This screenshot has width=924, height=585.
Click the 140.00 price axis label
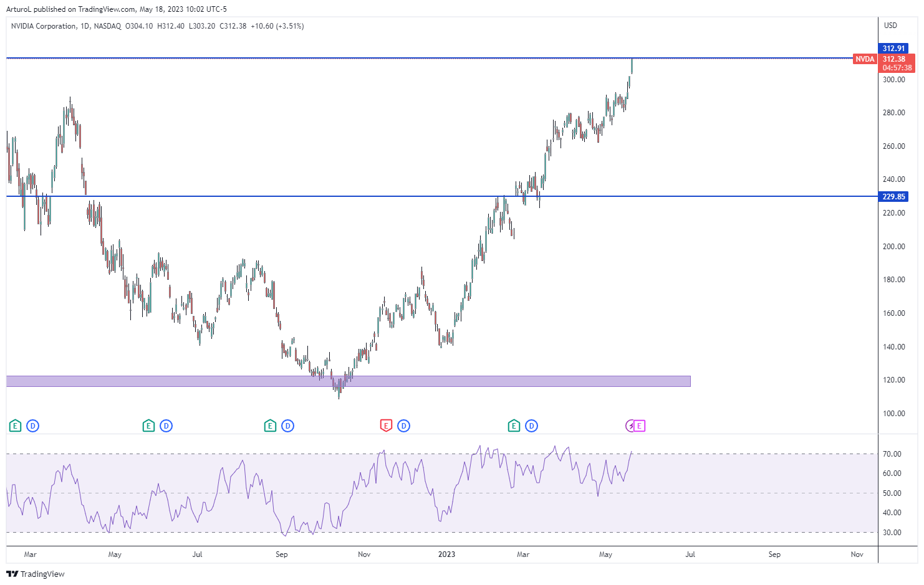(893, 347)
